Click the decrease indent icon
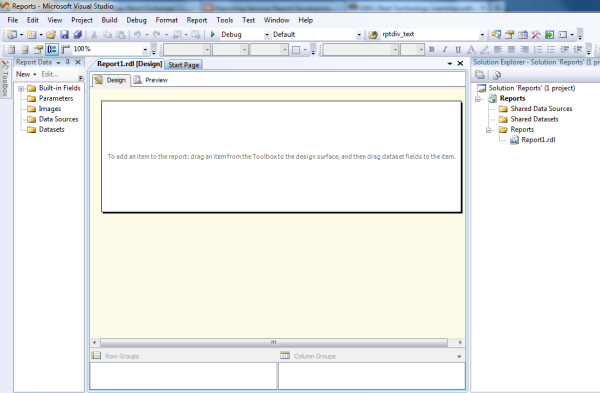Screen dimensions: 600x393 click(564, 49)
